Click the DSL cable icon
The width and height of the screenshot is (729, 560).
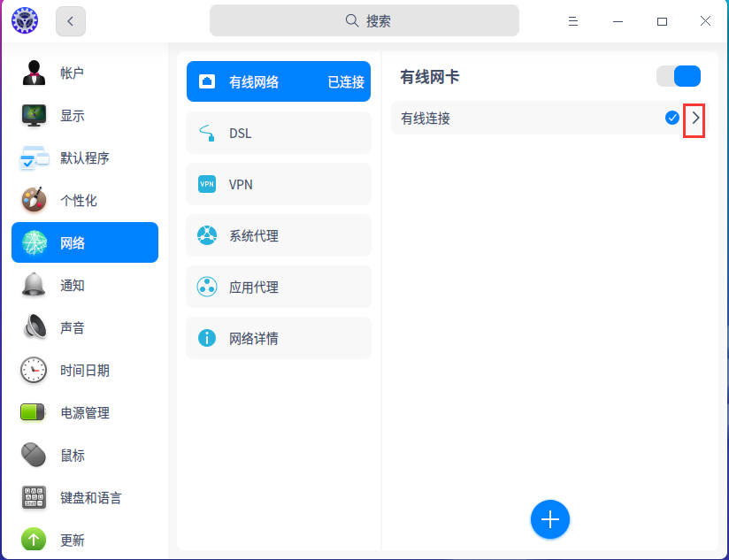tap(207, 133)
